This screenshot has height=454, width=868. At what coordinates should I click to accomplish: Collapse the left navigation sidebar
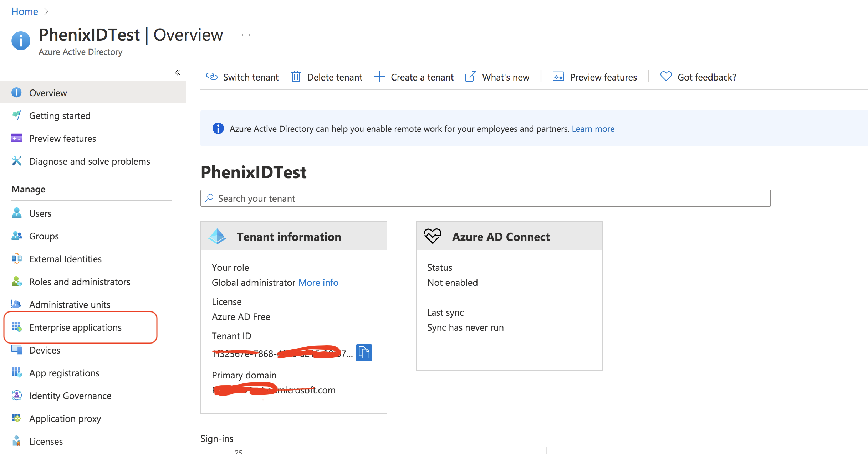178,73
